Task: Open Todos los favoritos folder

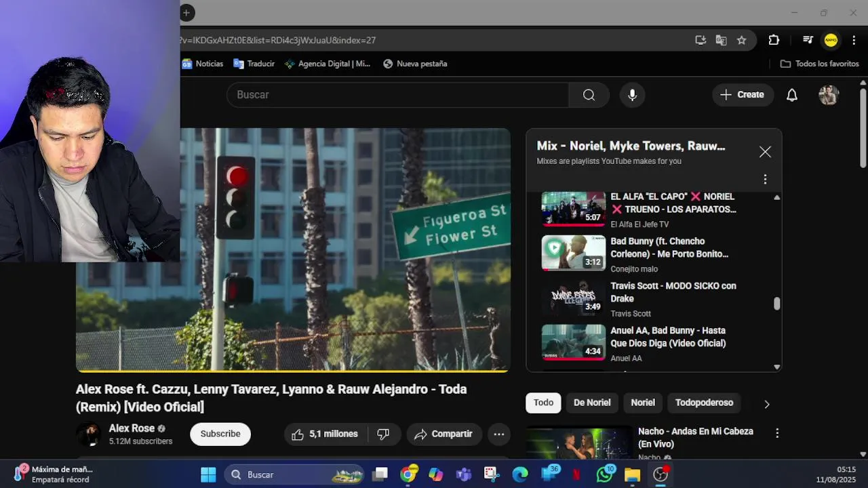Action: (x=820, y=64)
